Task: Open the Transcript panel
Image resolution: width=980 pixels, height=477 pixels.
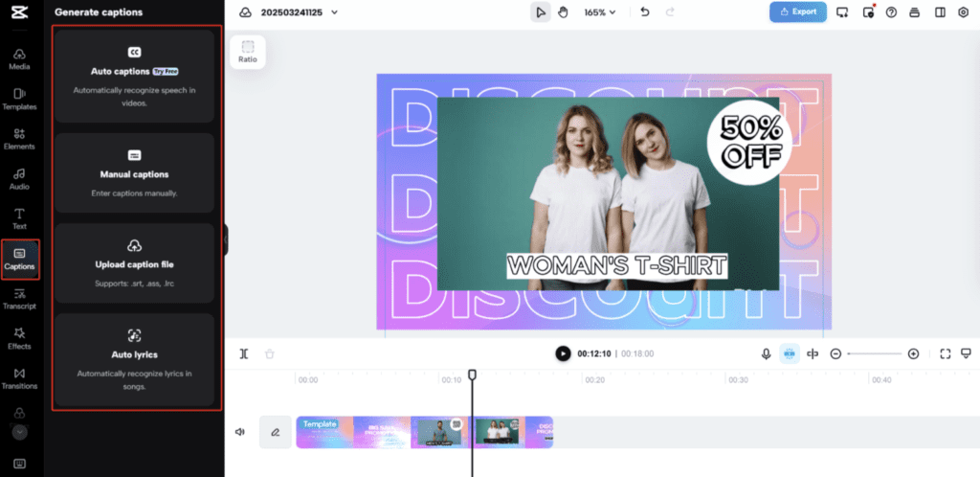Action: [19, 299]
